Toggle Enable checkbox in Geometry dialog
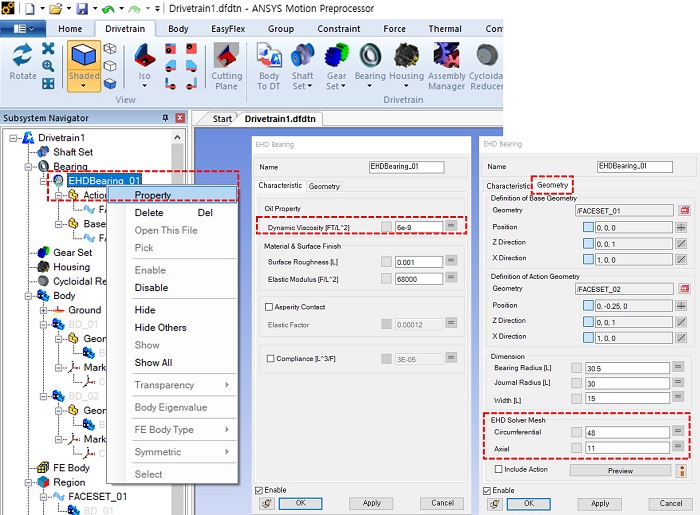 (x=487, y=490)
